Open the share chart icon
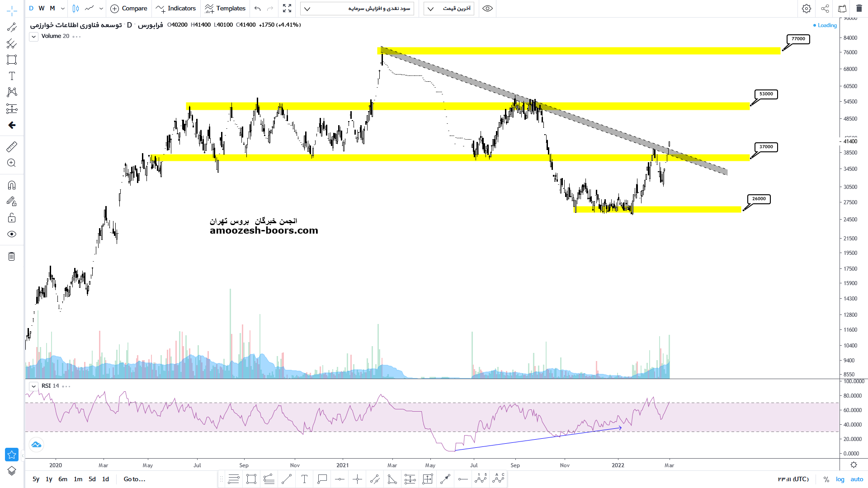 825,9
